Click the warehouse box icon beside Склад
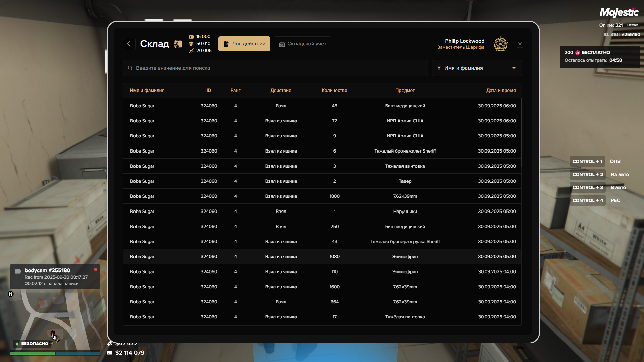 [178, 44]
